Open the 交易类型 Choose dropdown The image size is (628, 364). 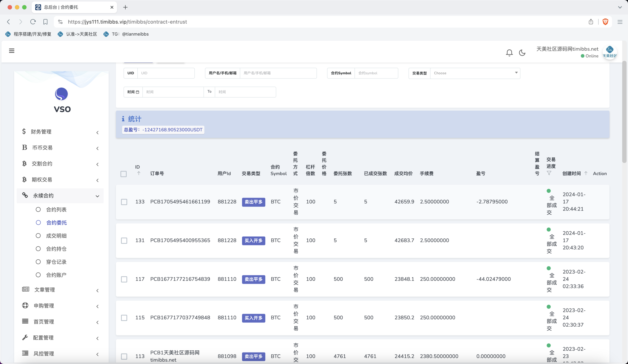[x=475, y=73]
